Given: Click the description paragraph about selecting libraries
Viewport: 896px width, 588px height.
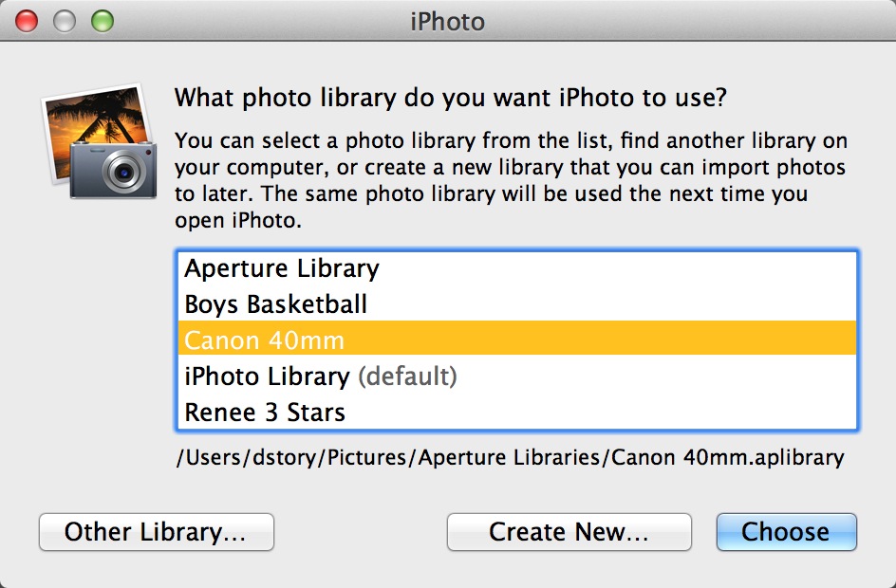Looking at the screenshot, I should tap(511, 180).
